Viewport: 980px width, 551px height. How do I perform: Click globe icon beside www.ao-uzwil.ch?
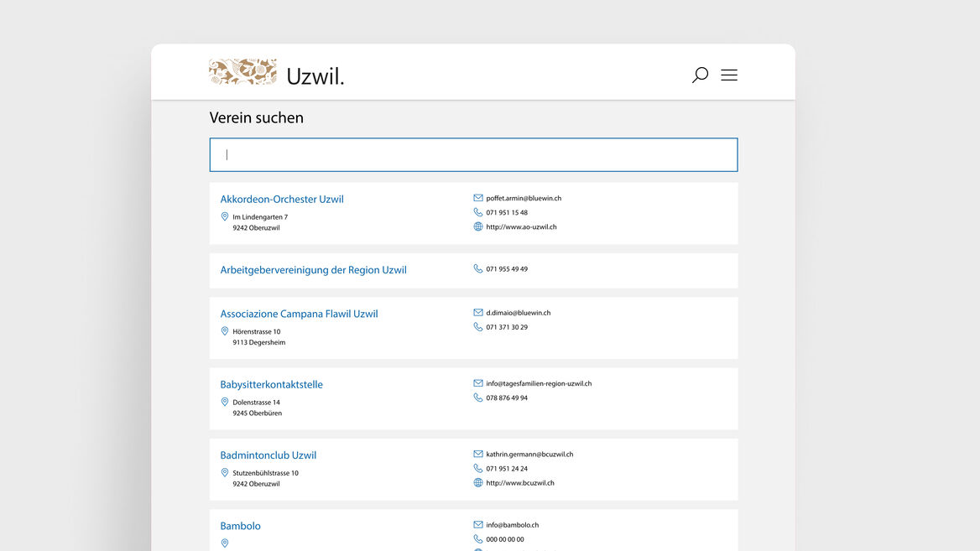(478, 227)
